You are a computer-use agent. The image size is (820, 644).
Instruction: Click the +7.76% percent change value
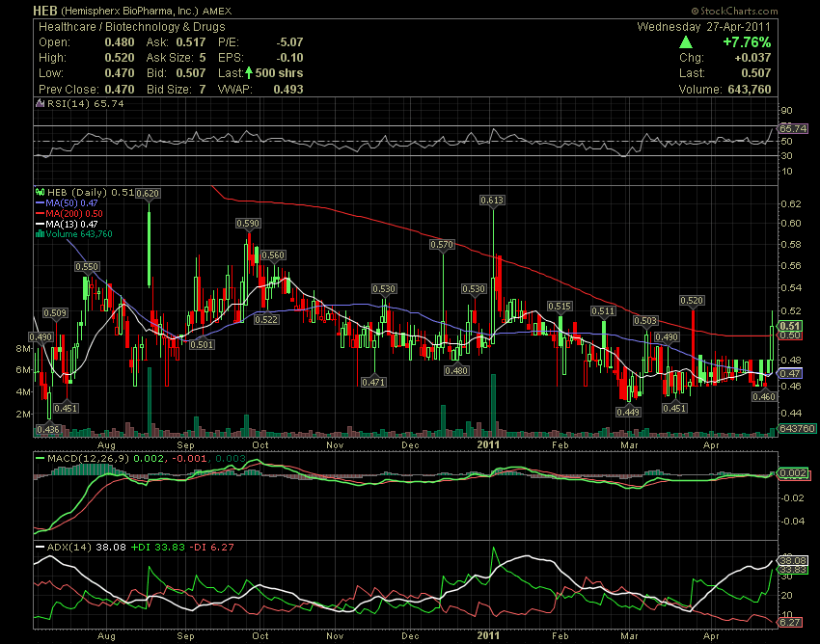tap(747, 42)
